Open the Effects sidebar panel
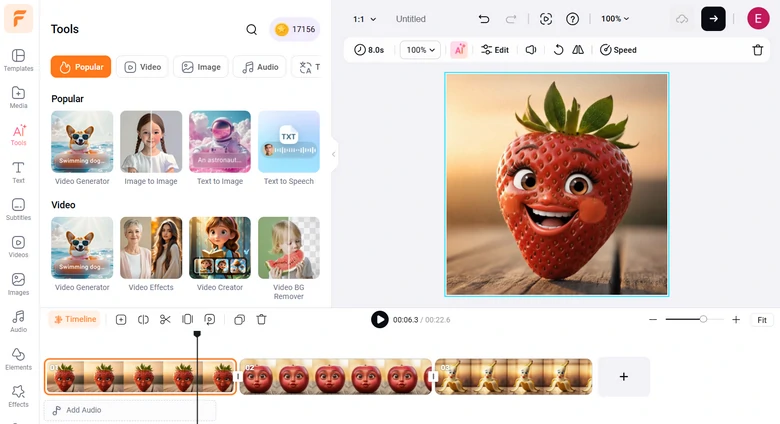 (x=18, y=396)
